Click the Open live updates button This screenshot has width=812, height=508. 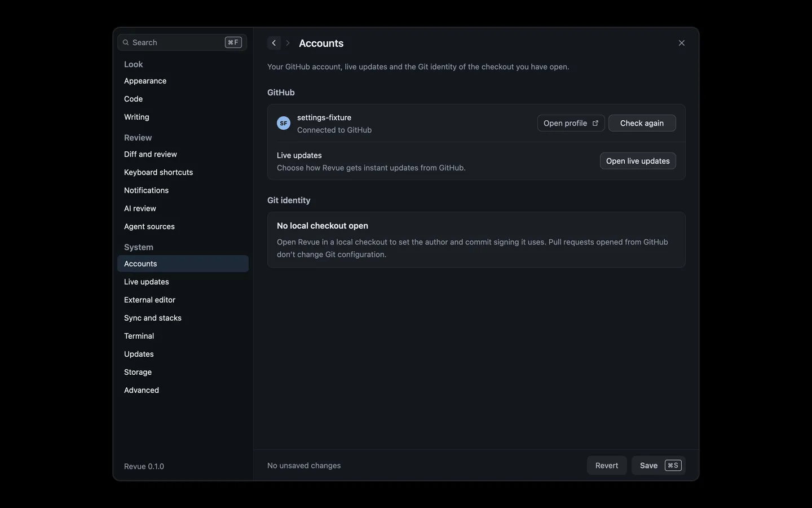pyautogui.click(x=638, y=161)
